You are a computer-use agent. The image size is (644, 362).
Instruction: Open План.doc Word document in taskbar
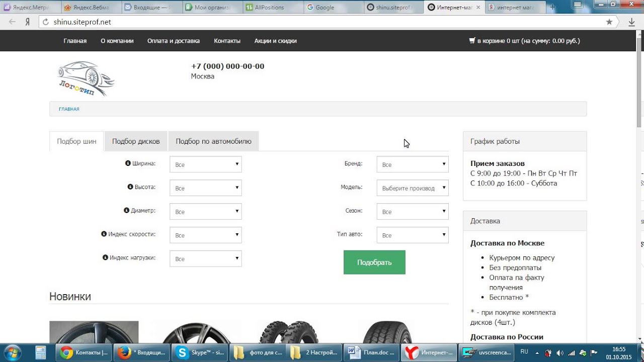[x=372, y=352]
